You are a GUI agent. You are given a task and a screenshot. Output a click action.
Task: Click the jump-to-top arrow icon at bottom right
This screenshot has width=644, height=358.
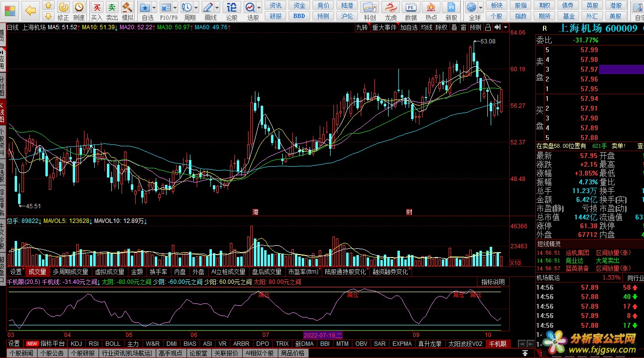525,353
